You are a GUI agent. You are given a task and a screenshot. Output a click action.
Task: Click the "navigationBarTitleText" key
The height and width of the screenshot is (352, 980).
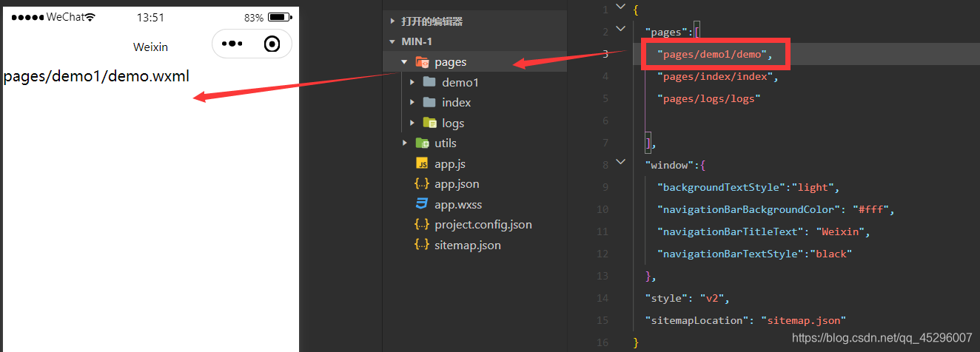coord(733,231)
